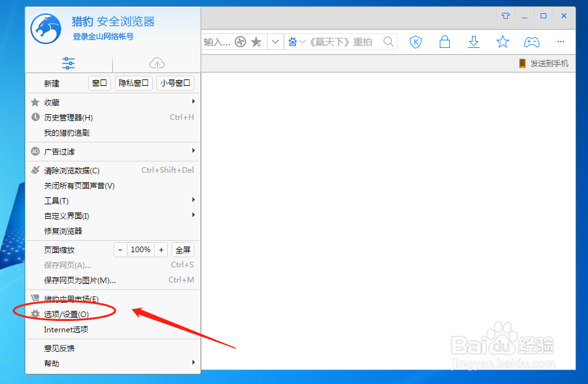Click the speed mode fan icon
Image resolution: width=588 pixels, height=384 pixels.
tap(240, 42)
